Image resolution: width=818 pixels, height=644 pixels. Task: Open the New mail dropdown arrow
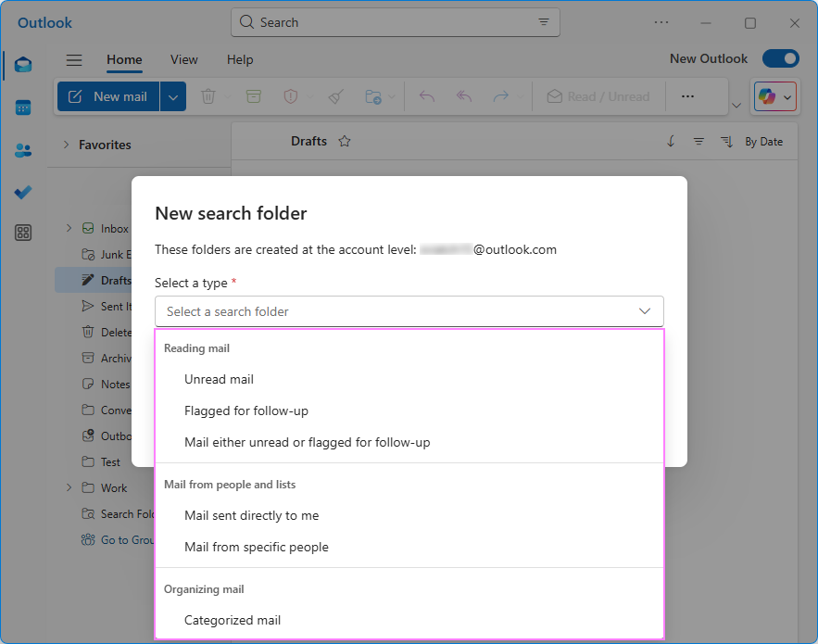pos(173,96)
